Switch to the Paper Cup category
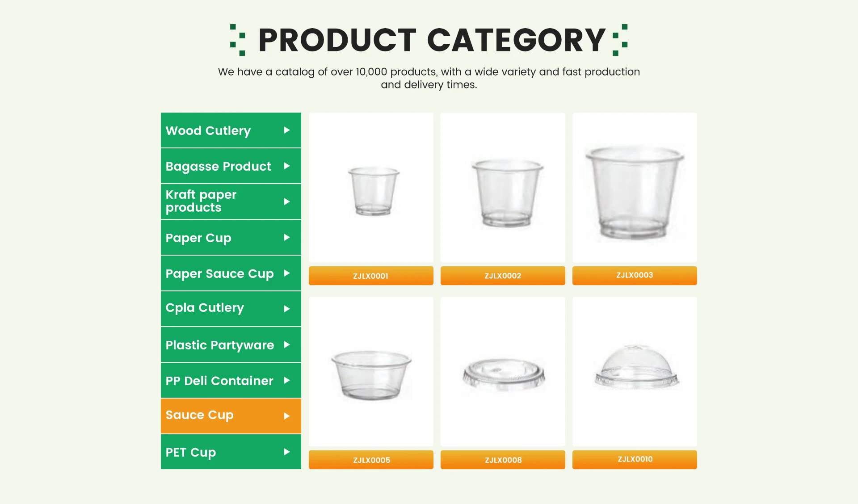This screenshot has height=504, width=858. click(x=198, y=238)
